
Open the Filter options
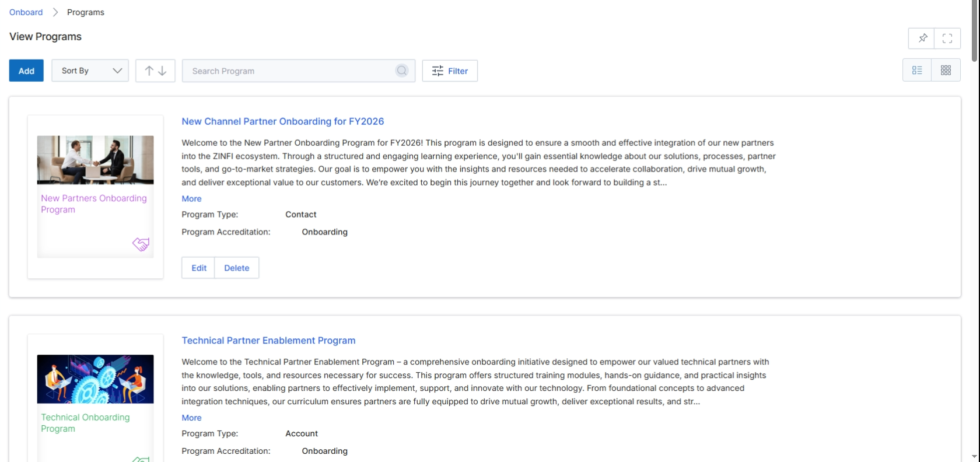point(450,71)
